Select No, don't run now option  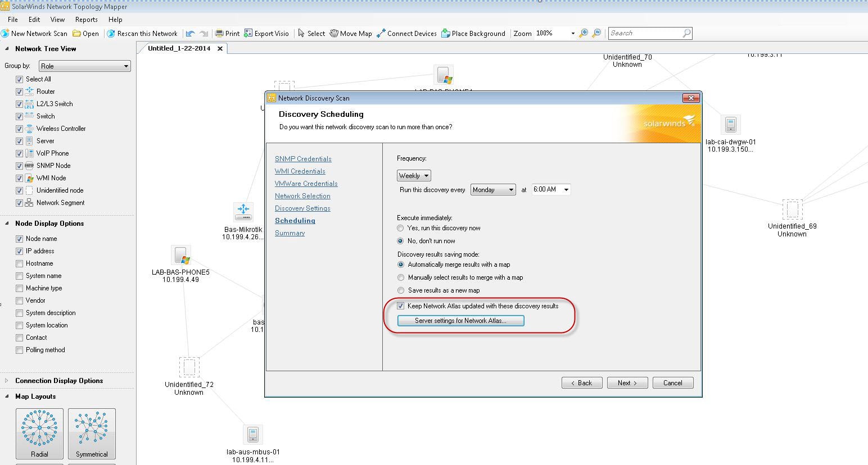click(400, 241)
